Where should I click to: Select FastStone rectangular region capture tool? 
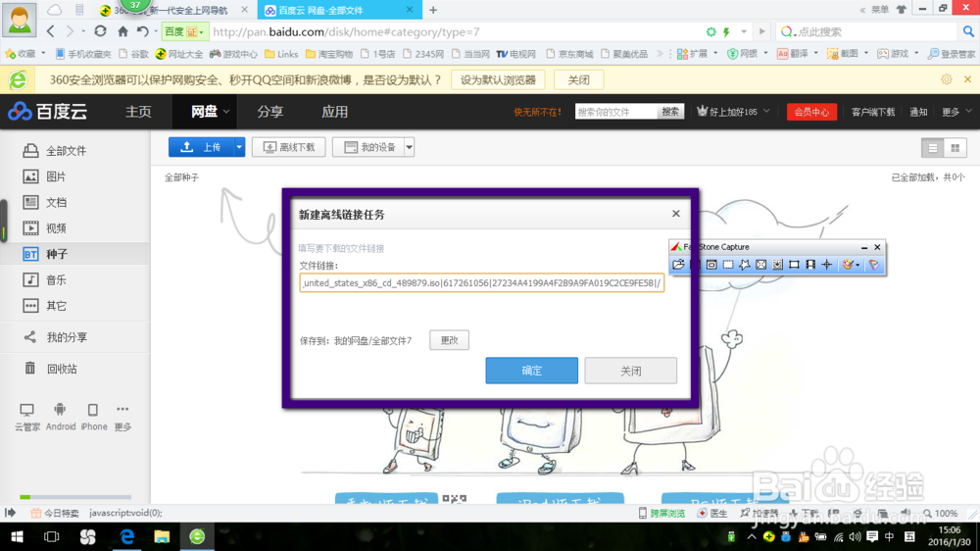(x=728, y=265)
